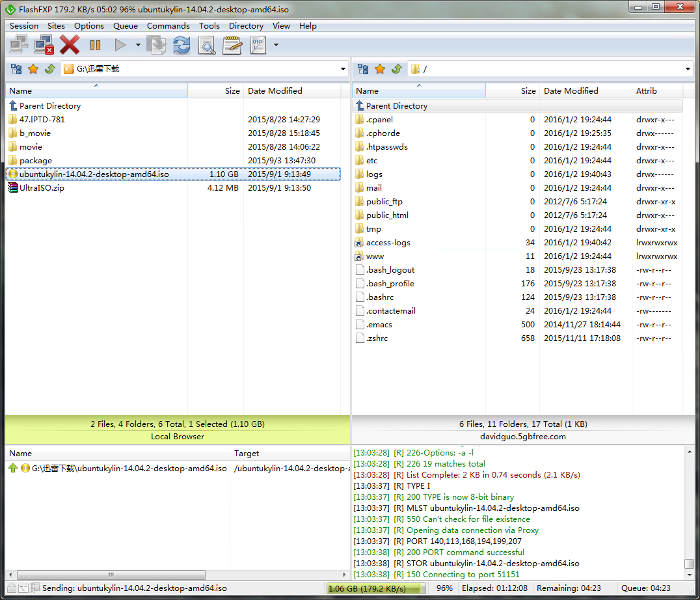
Task: Sort remote files by Attrib column
Action: coord(657,90)
